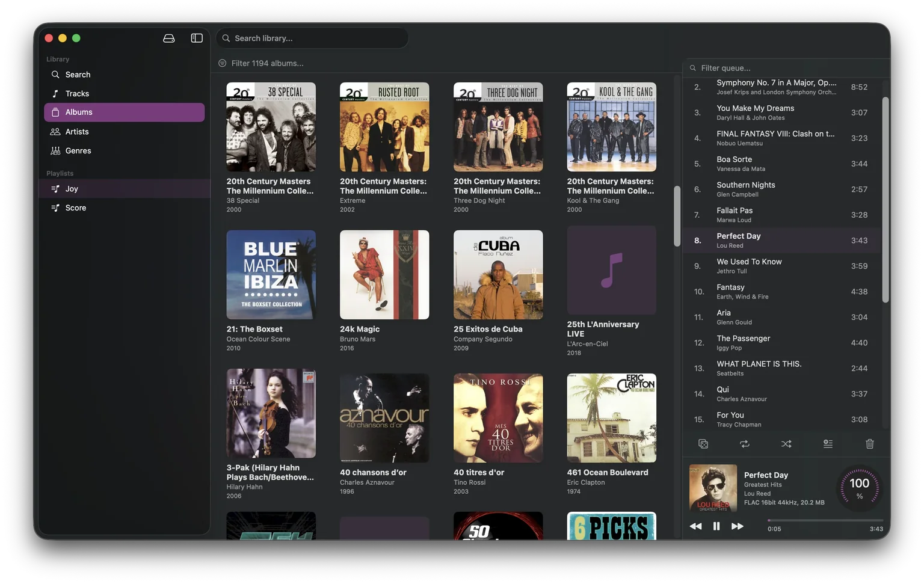
Task: Open the Search library field
Action: pos(312,38)
